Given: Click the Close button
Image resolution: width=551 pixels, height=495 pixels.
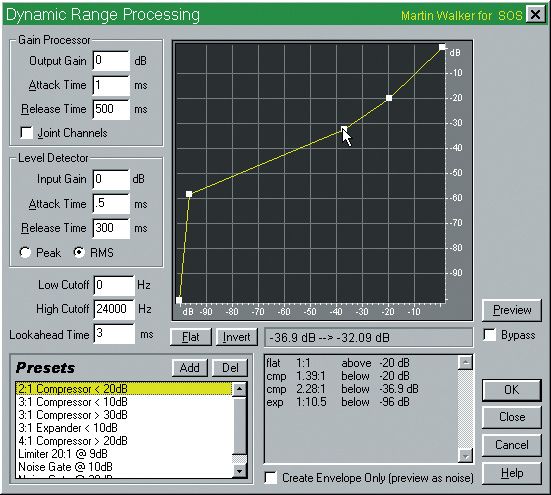Looking at the screenshot, I should [512, 417].
